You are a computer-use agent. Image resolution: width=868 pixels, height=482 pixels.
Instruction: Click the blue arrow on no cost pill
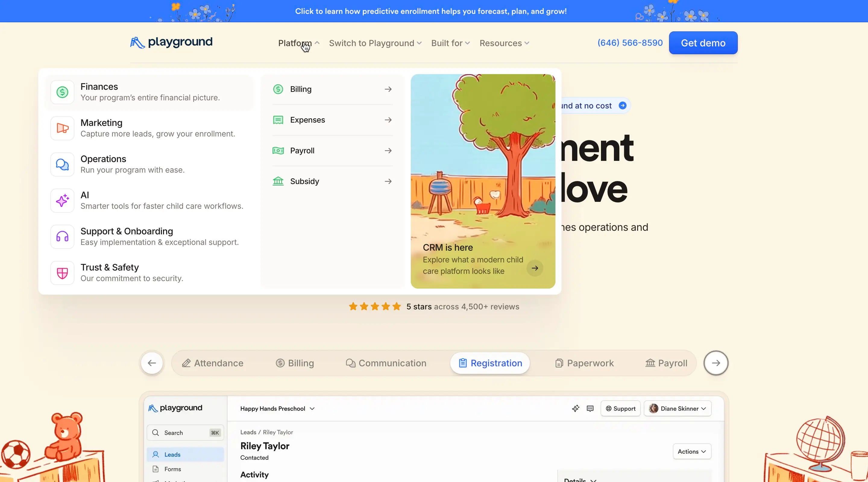pyautogui.click(x=622, y=105)
